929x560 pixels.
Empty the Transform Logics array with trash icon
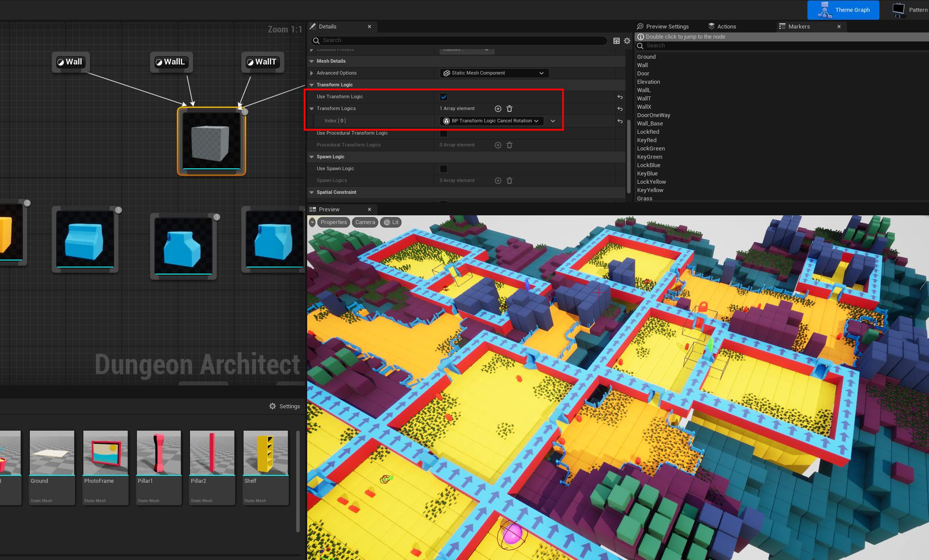pos(509,109)
